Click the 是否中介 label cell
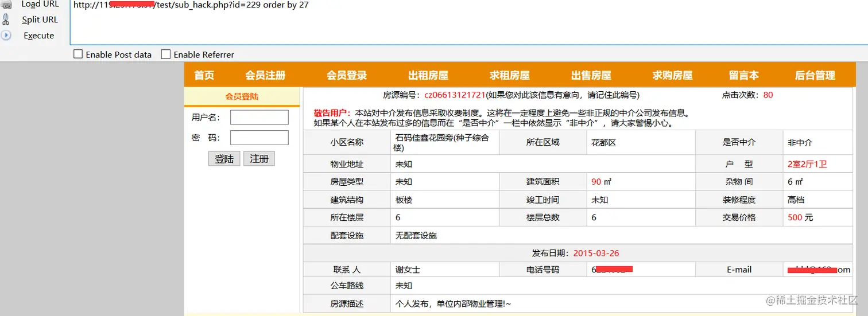 739,143
